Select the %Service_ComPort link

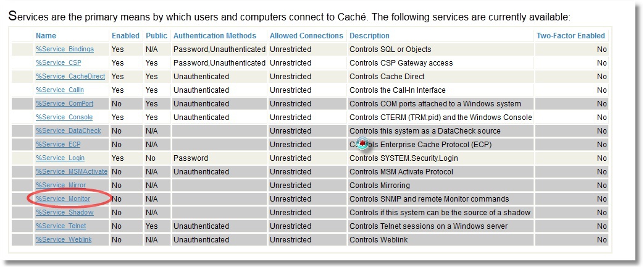64,104
